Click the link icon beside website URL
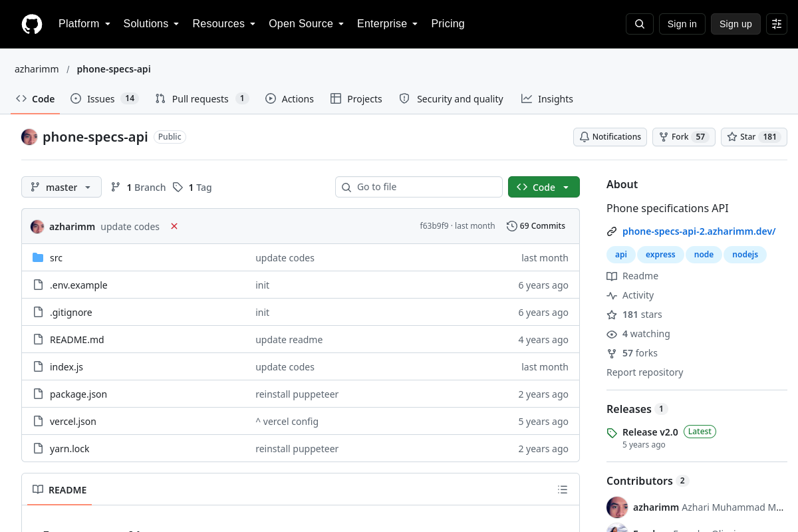 (x=612, y=231)
